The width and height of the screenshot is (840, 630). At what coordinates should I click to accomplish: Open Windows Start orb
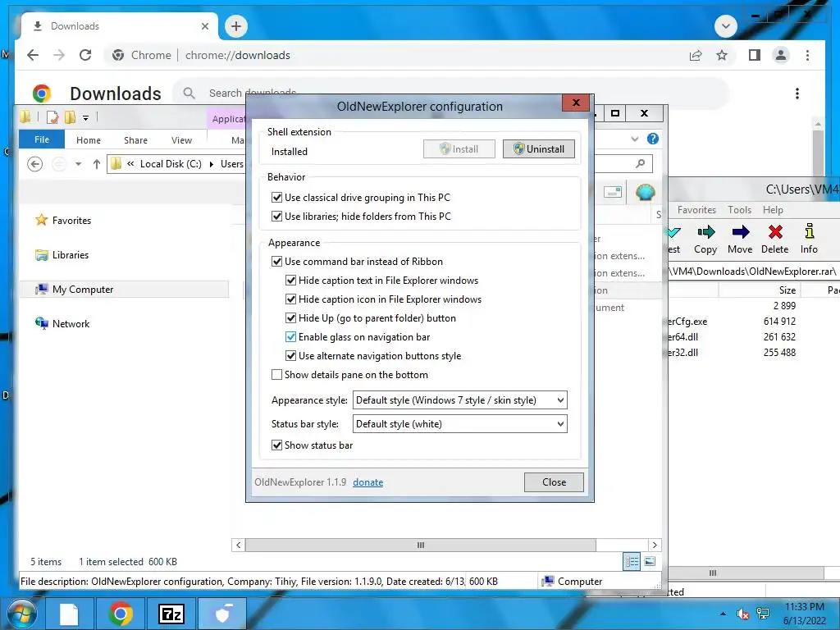21,614
